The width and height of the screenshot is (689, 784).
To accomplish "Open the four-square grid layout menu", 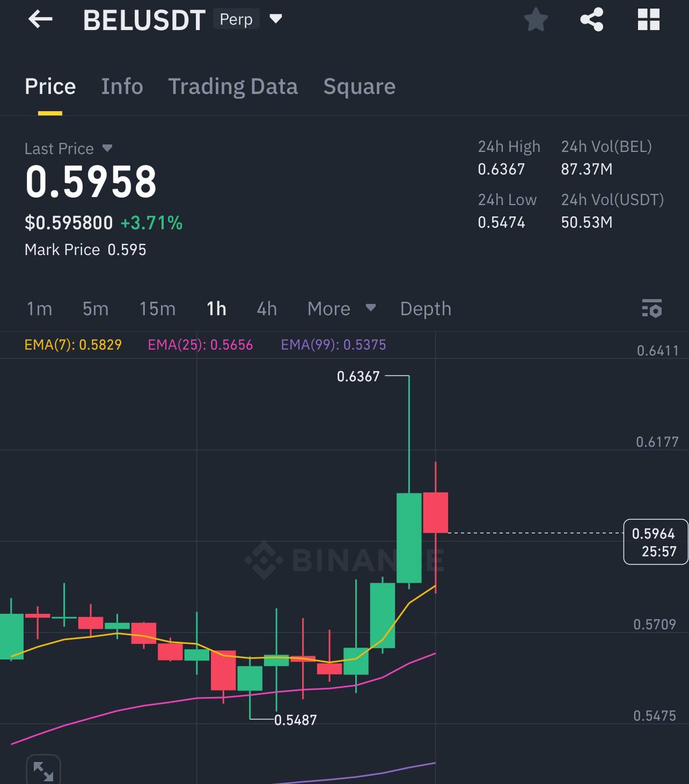I will click(x=649, y=20).
